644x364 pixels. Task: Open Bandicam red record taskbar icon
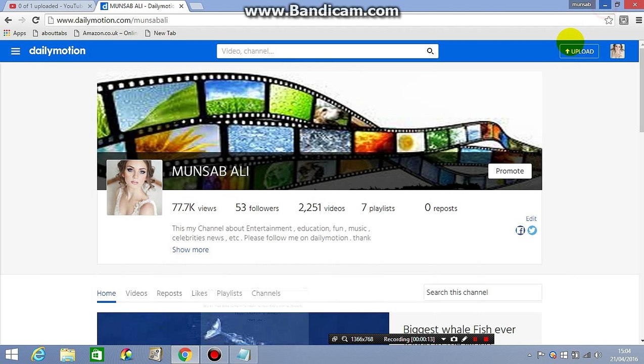214,355
